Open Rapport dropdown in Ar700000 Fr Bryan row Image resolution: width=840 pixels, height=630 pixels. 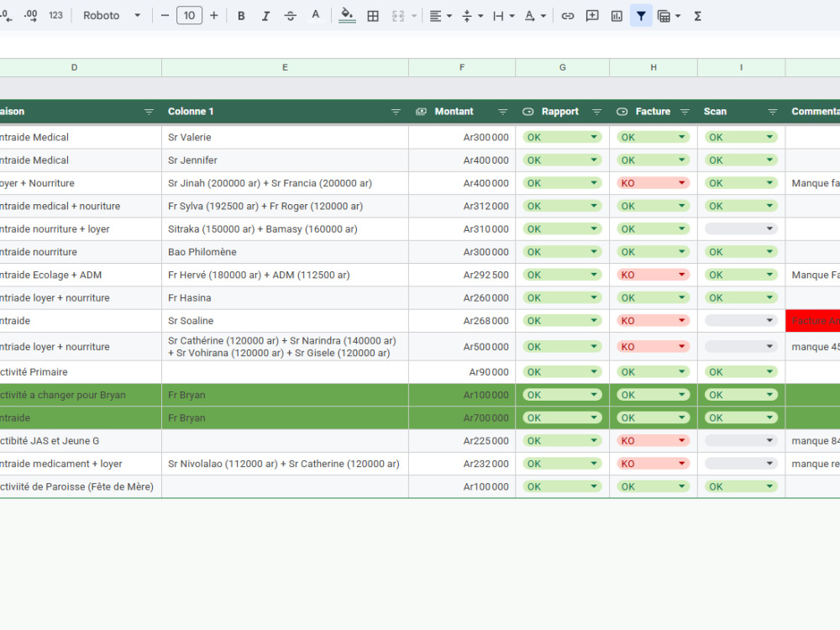[562, 417]
